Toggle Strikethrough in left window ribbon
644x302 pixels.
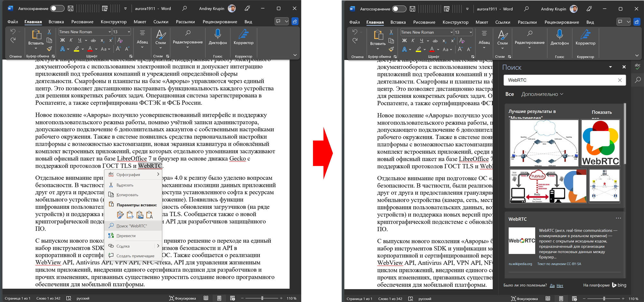pyautogui.click(x=93, y=41)
